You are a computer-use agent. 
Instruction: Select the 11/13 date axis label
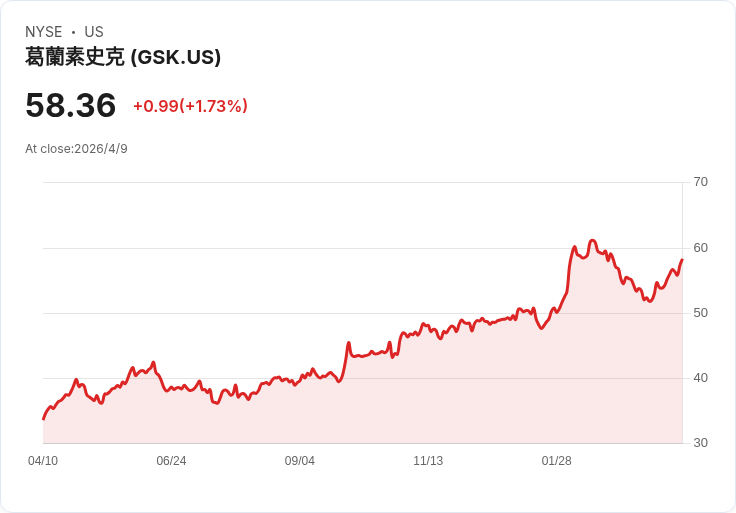click(428, 461)
